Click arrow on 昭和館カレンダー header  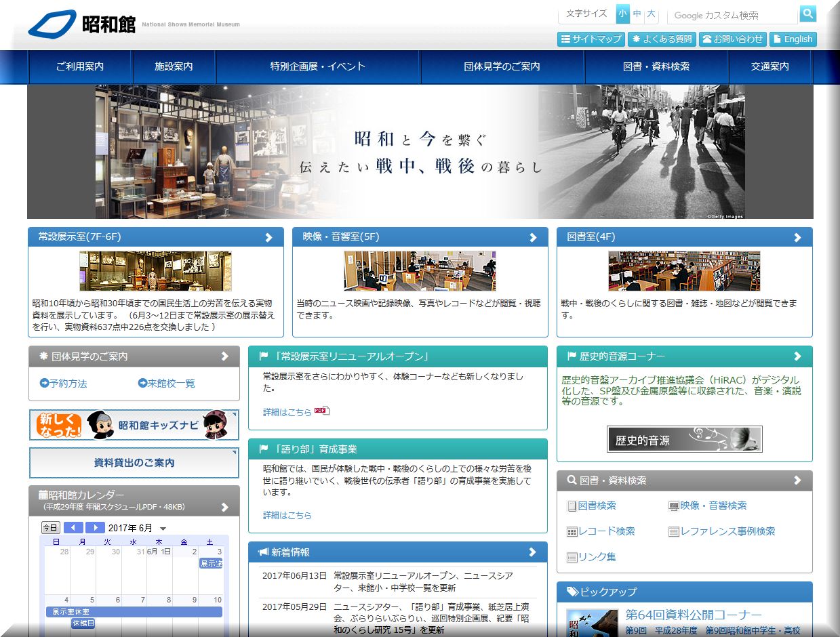(224, 507)
